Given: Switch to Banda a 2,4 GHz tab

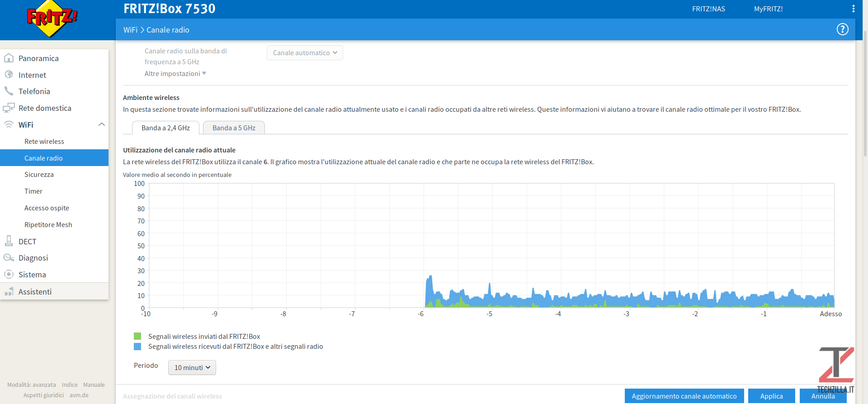Looking at the screenshot, I should [x=165, y=128].
